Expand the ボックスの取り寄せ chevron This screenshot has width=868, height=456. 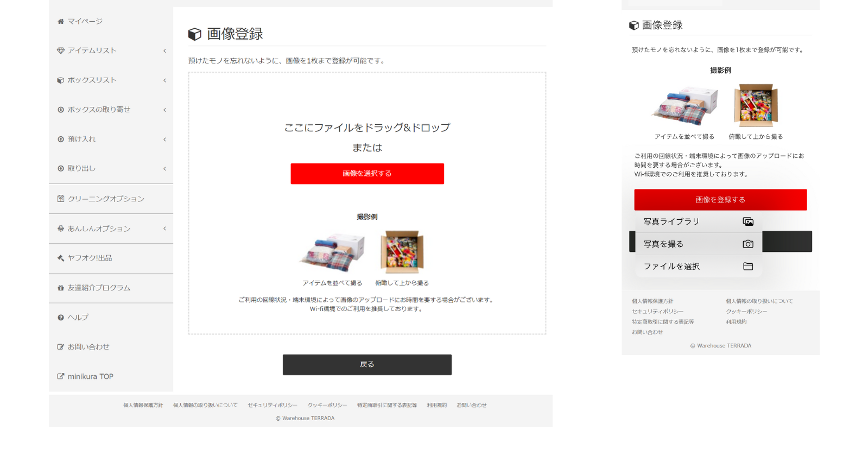click(x=164, y=110)
